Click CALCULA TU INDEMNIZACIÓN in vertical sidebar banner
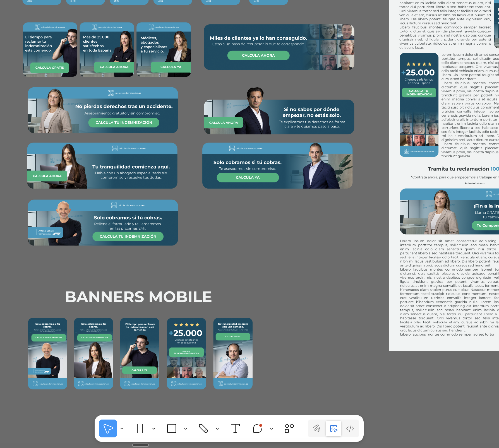The width and height of the screenshot is (499, 448). [419, 93]
